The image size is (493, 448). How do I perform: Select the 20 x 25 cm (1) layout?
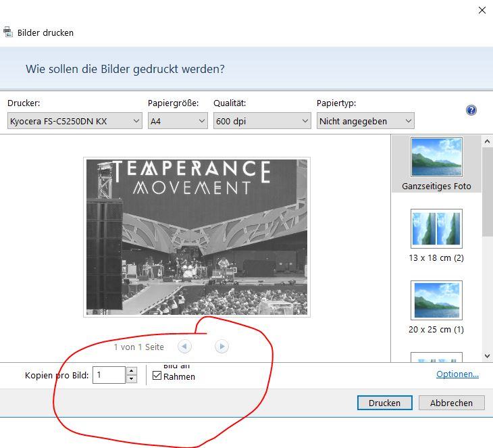[436, 307]
